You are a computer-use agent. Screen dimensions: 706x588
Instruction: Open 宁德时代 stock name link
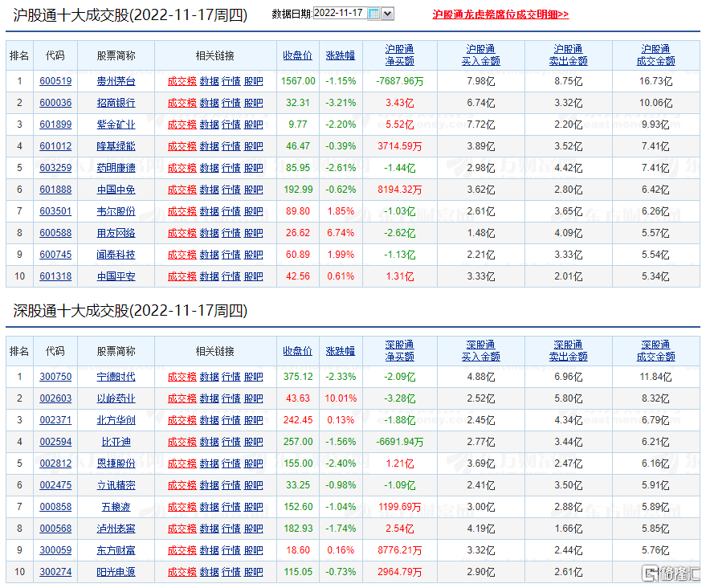tap(116, 377)
